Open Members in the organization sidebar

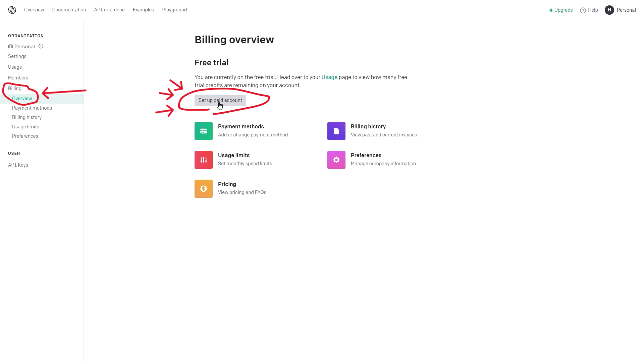18,78
